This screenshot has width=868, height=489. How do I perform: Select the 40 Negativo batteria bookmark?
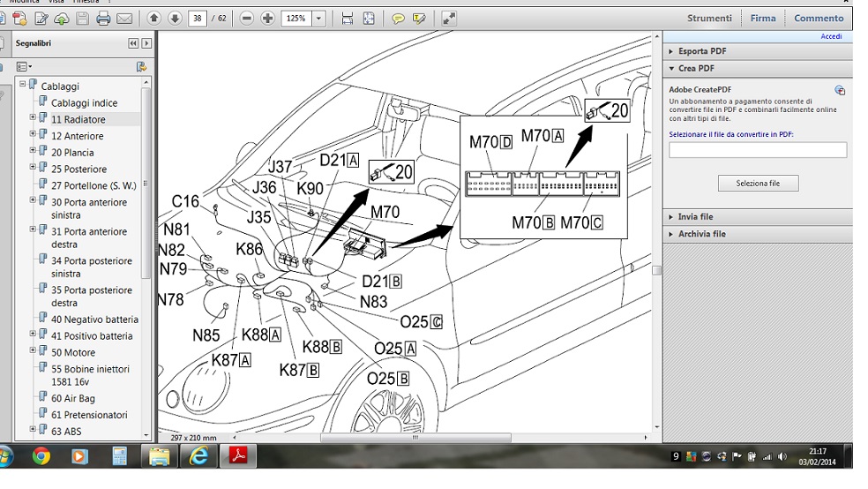[94, 320]
